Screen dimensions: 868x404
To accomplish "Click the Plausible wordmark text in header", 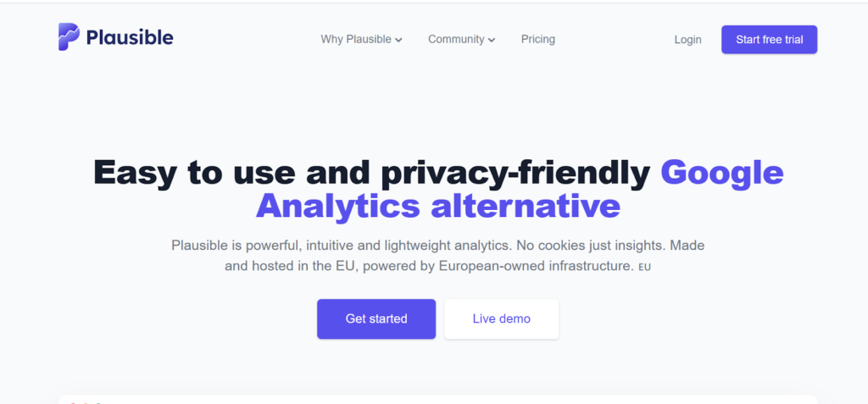I will [x=130, y=37].
